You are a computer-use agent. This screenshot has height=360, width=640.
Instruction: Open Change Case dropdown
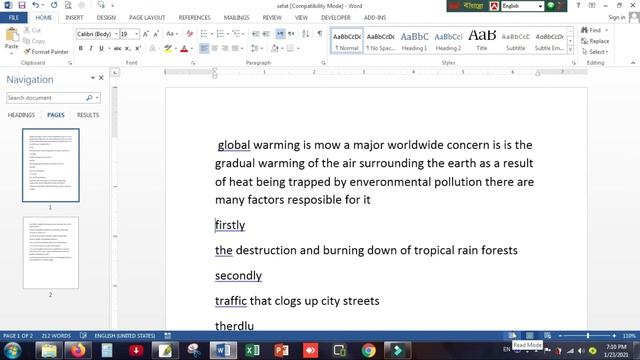172,34
